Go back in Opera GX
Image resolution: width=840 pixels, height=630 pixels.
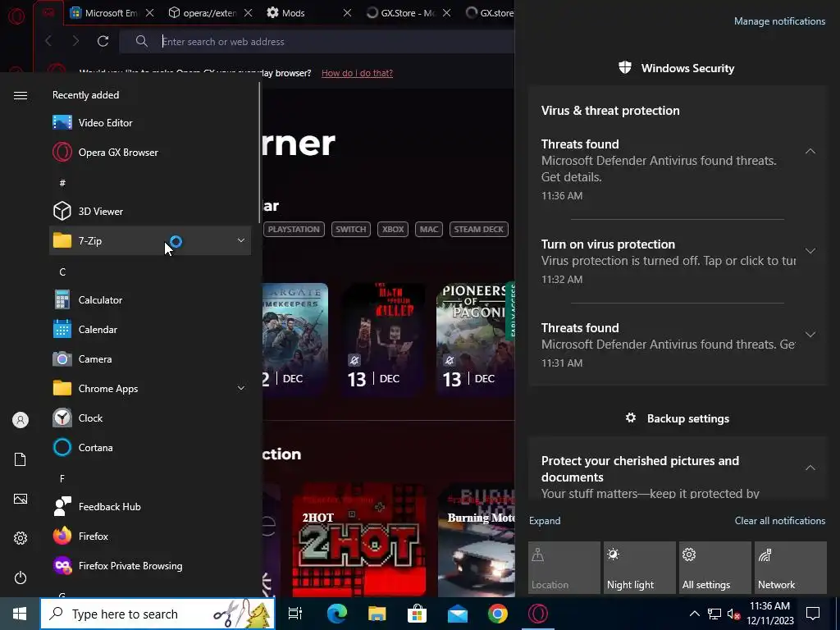click(x=48, y=41)
